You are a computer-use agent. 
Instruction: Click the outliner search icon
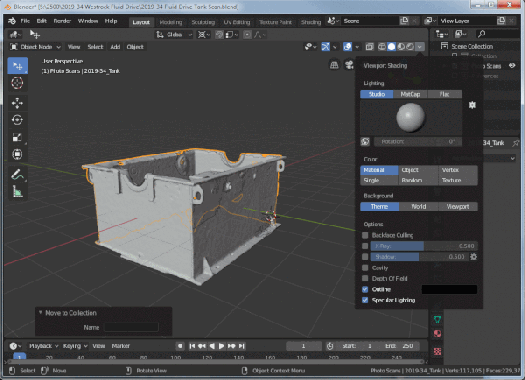(481, 34)
